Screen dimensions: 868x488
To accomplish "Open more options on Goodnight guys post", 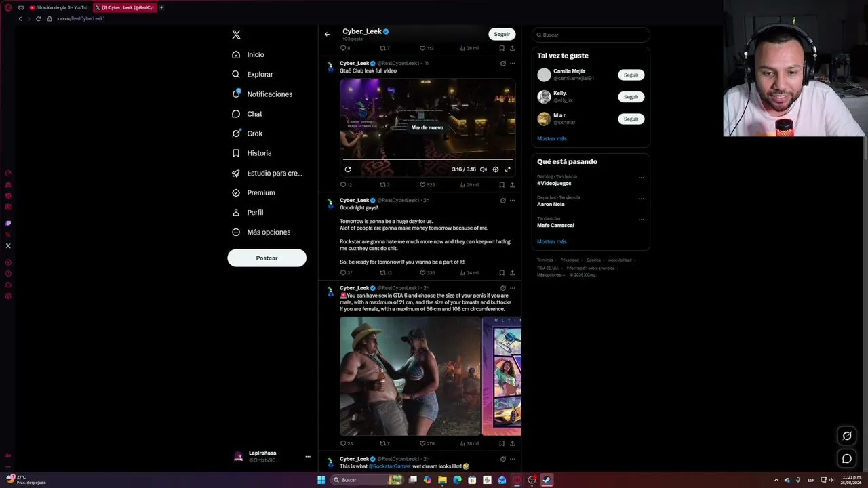I will [512, 200].
